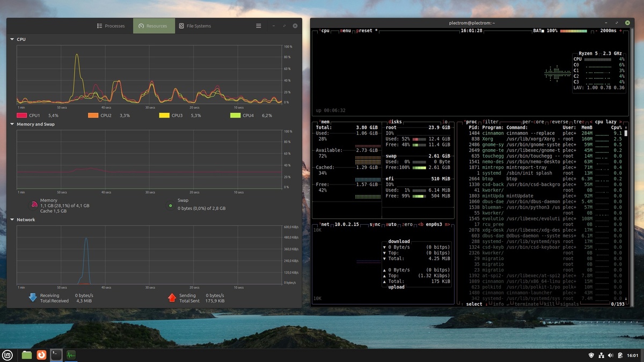This screenshot has height=362, width=644.
Task: Toggle btop proc box label
Action: (x=471, y=122)
